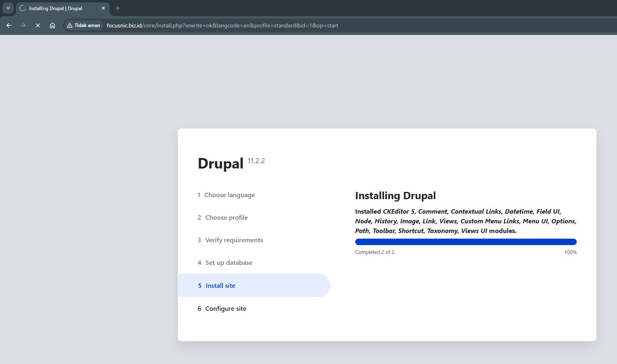This screenshot has height=364, width=617.
Task: Close the Installing Drupal tab
Action: pyautogui.click(x=103, y=8)
